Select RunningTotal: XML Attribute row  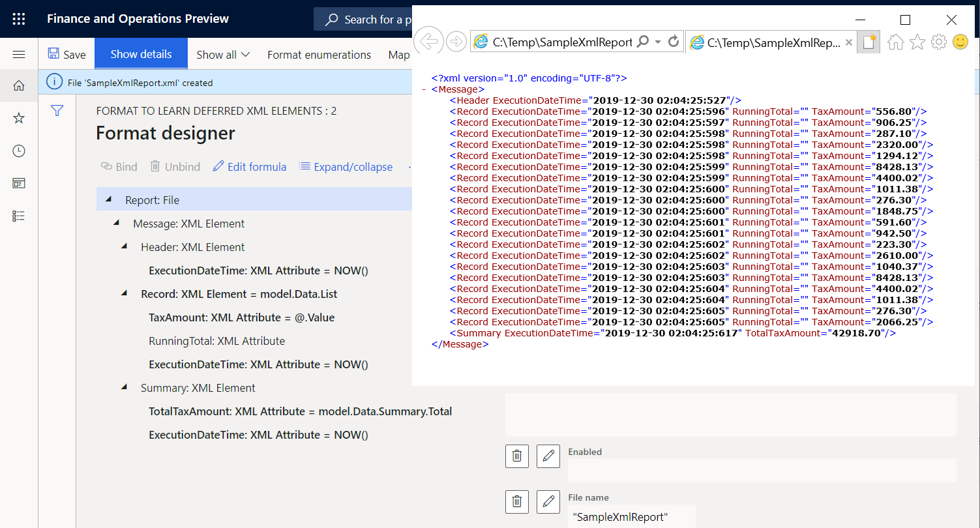216,341
